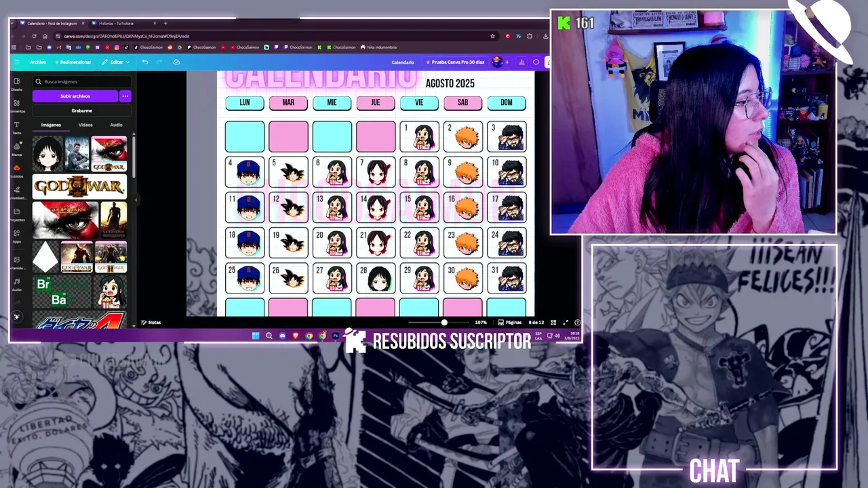Screen dimensions: 868x488
Task: Reload the page in the browser
Action: (x=34, y=36)
